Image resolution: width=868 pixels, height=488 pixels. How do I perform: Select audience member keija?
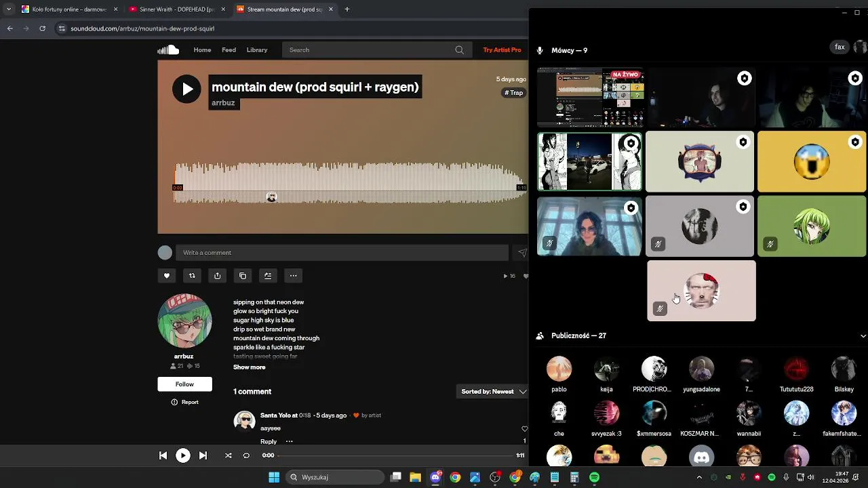[x=606, y=374]
